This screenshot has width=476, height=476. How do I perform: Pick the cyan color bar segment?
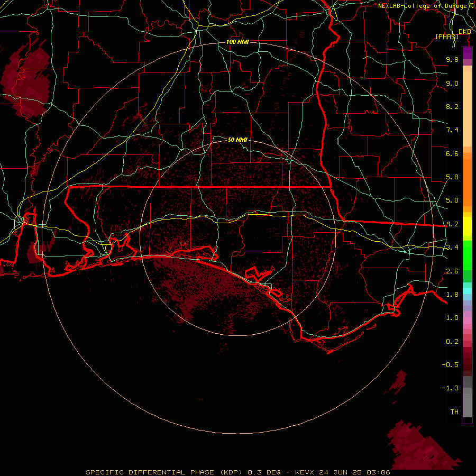tap(467, 291)
